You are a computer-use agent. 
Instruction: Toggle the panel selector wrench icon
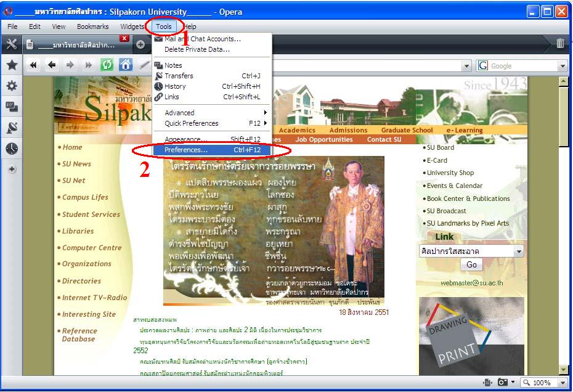pos(12,44)
